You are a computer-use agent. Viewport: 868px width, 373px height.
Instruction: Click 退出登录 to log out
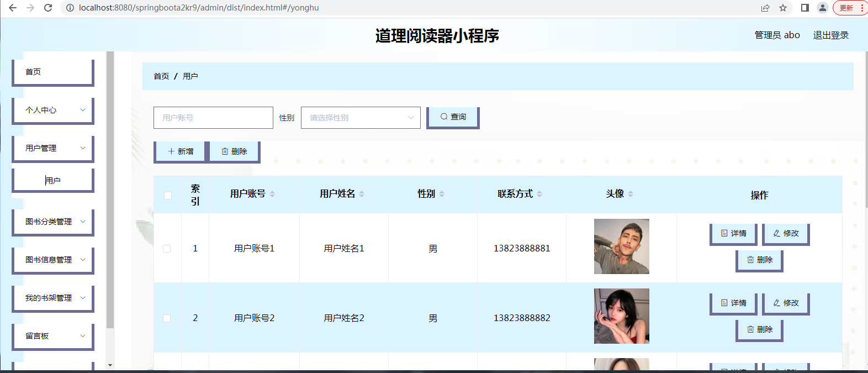[x=830, y=35]
